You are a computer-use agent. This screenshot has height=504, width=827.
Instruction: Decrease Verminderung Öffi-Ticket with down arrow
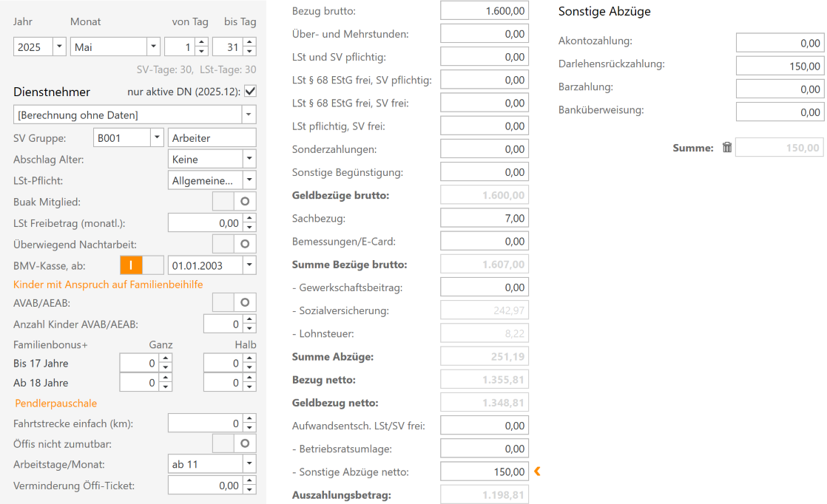coord(250,490)
